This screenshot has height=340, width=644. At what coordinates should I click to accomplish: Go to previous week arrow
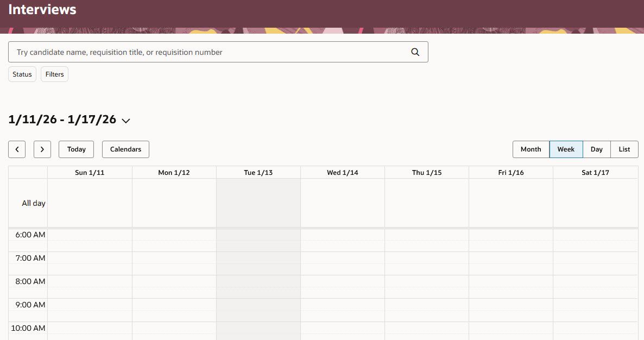17,149
